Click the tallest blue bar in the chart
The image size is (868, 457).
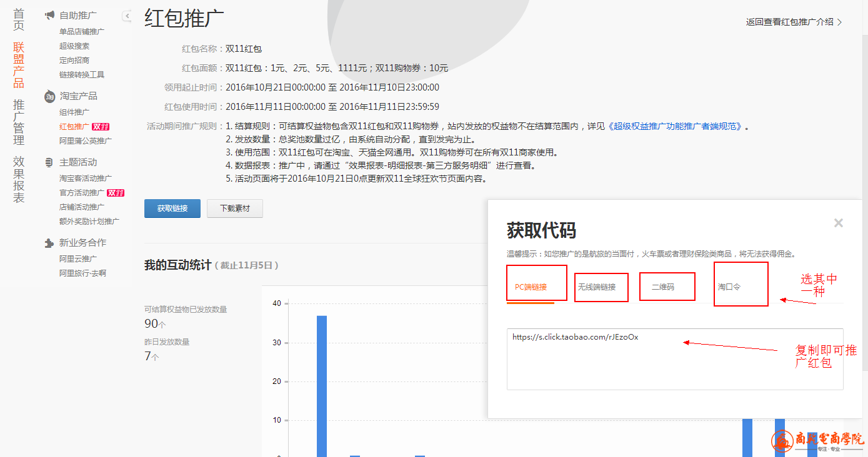point(322,386)
